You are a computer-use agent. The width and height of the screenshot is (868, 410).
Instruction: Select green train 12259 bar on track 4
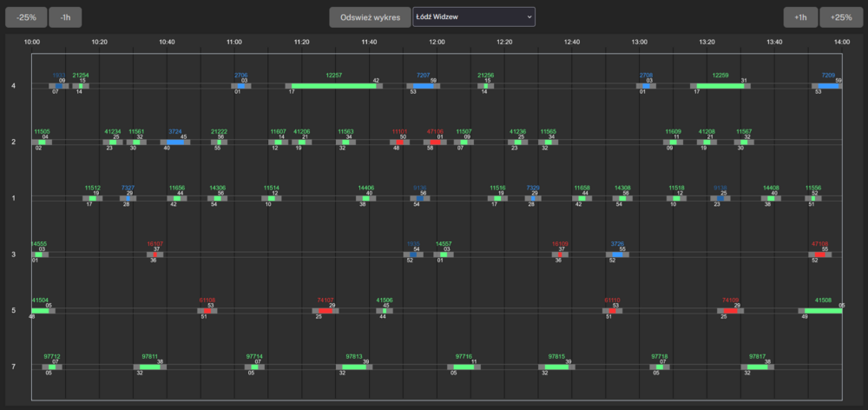pyautogui.click(x=720, y=86)
